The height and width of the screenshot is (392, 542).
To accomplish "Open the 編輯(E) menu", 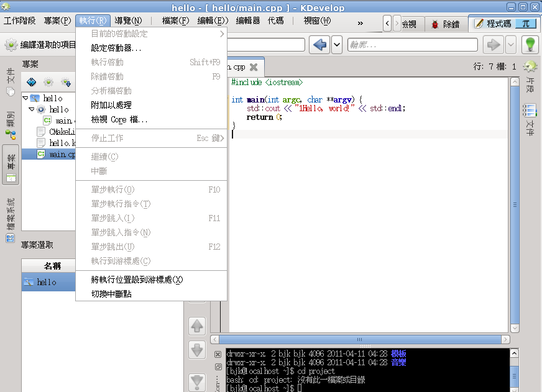I will tap(213, 21).
